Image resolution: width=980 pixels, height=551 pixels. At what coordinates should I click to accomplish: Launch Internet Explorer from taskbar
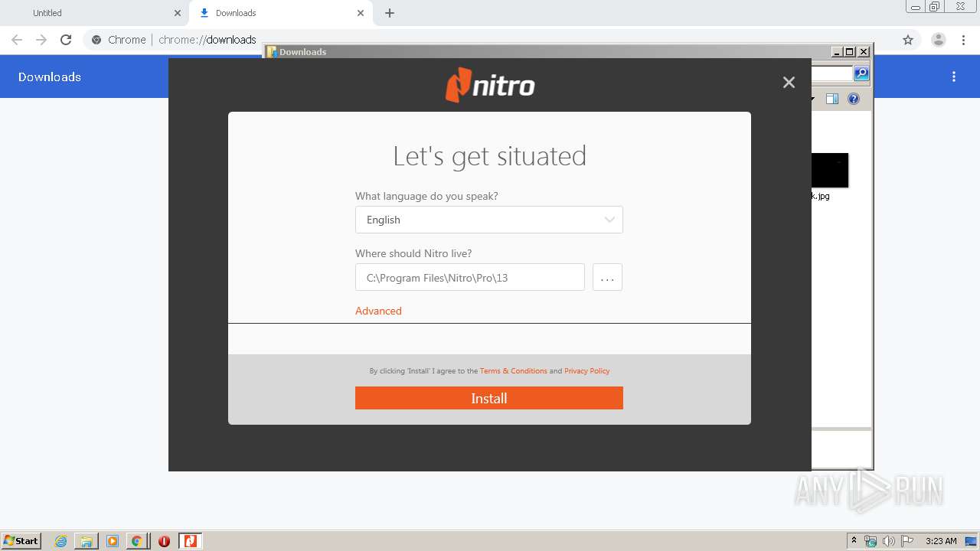coord(60,541)
